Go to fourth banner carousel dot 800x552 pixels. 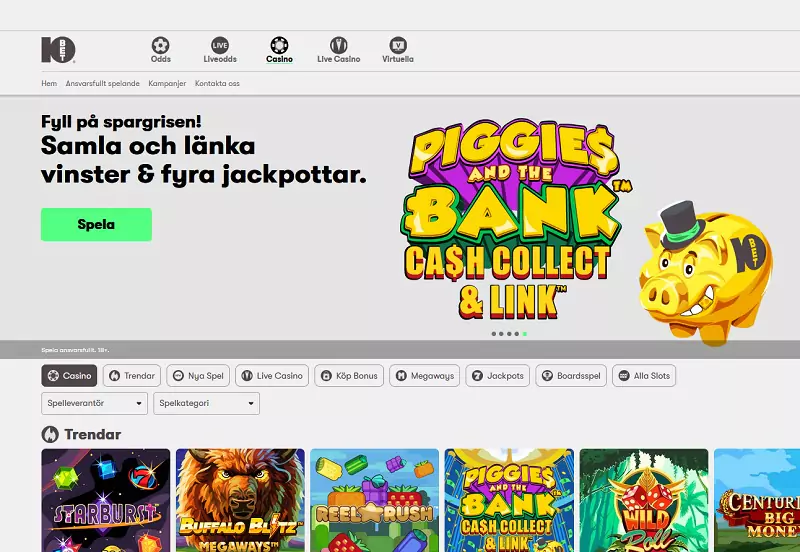[x=517, y=334]
